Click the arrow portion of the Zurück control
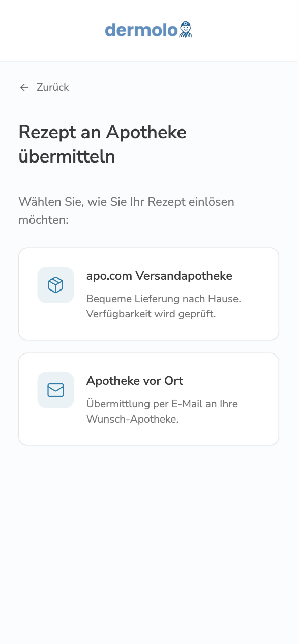Image resolution: width=298 pixels, height=644 pixels. coord(23,87)
